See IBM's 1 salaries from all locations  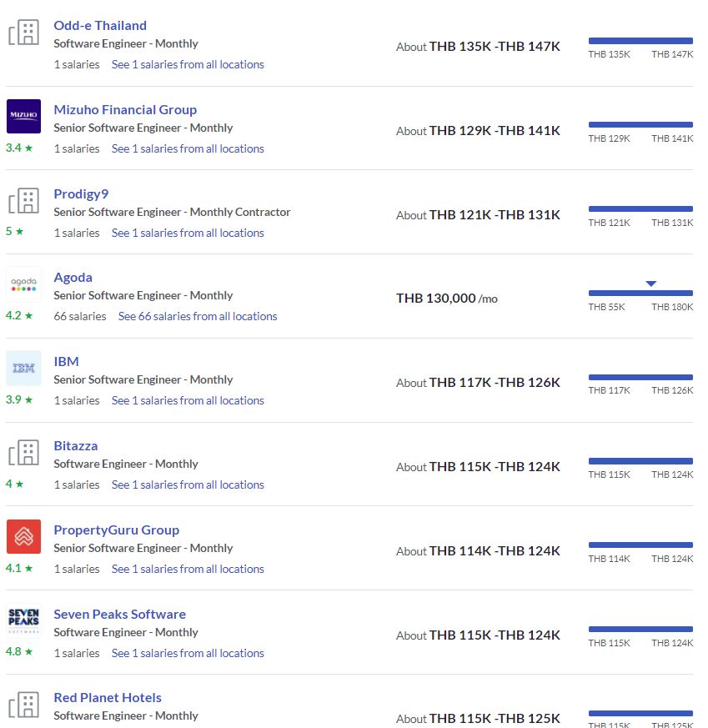188,400
